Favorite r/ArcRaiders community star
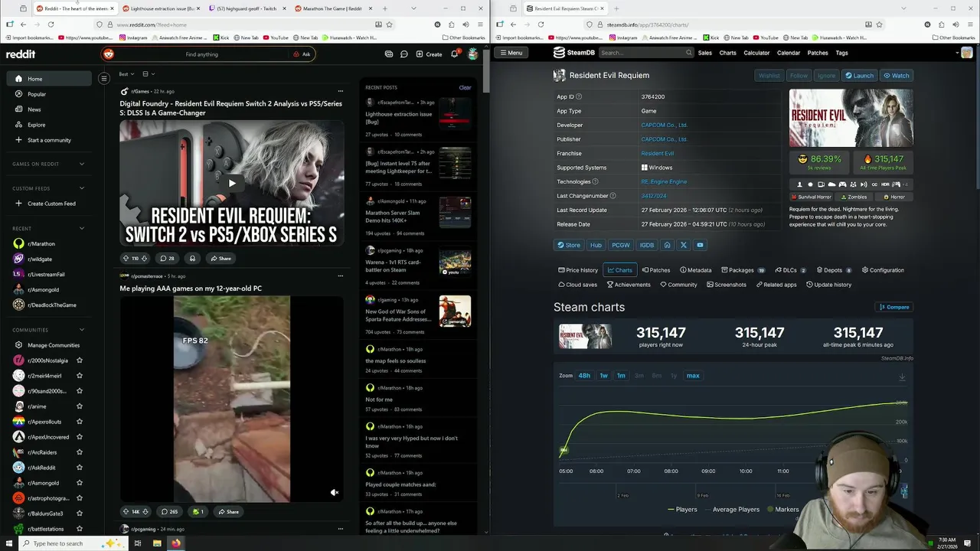The height and width of the screenshot is (551, 980). (80, 452)
